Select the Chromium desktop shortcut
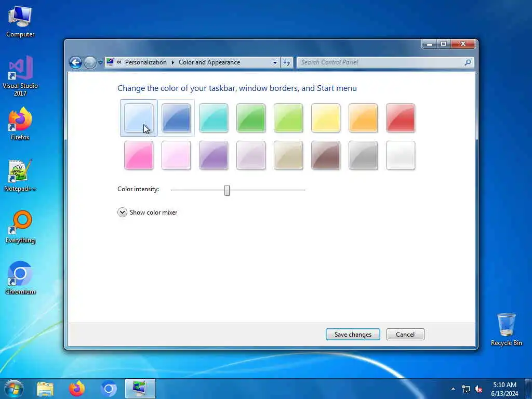The height and width of the screenshot is (399, 532). [20, 278]
